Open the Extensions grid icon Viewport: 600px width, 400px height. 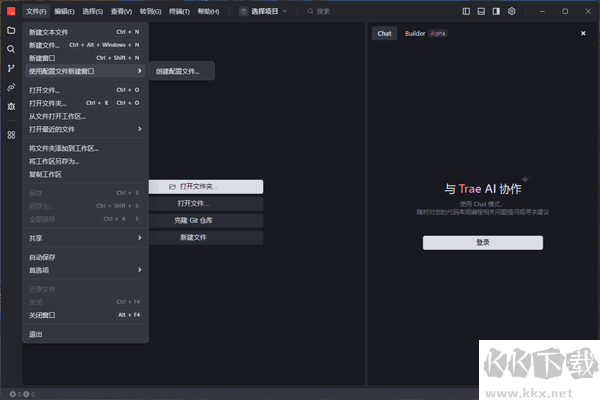click(x=11, y=135)
